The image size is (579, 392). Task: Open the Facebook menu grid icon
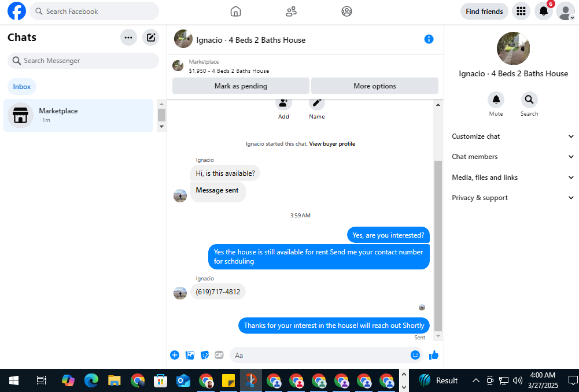click(x=521, y=12)
